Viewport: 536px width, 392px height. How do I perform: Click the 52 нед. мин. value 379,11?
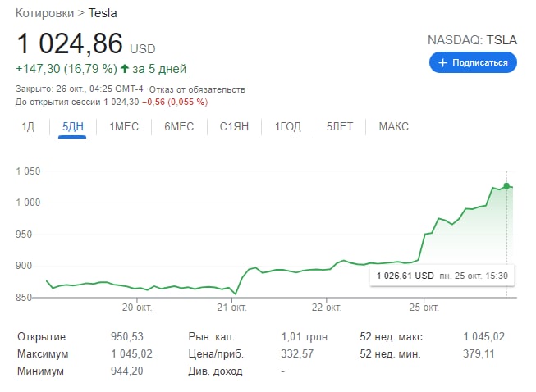coord(479,353)
